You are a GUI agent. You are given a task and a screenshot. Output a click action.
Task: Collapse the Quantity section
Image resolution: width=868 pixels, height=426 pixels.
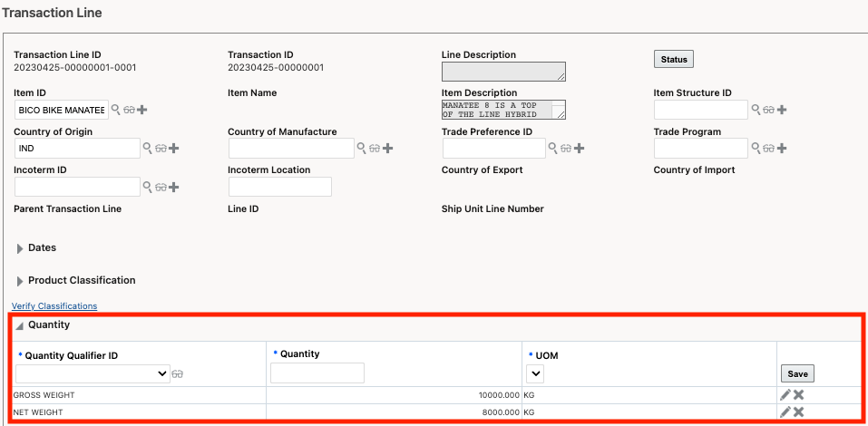19,324
